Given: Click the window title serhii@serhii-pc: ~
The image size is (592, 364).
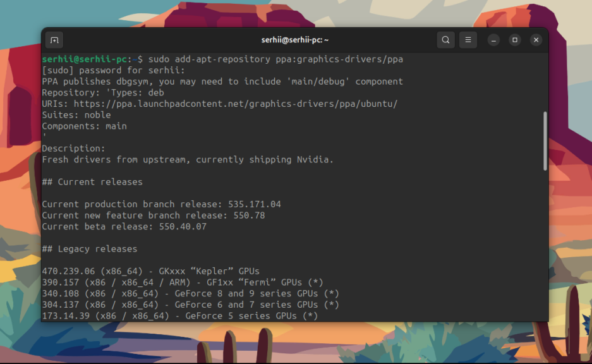Looking at the screenshot, I should [295, 40].
